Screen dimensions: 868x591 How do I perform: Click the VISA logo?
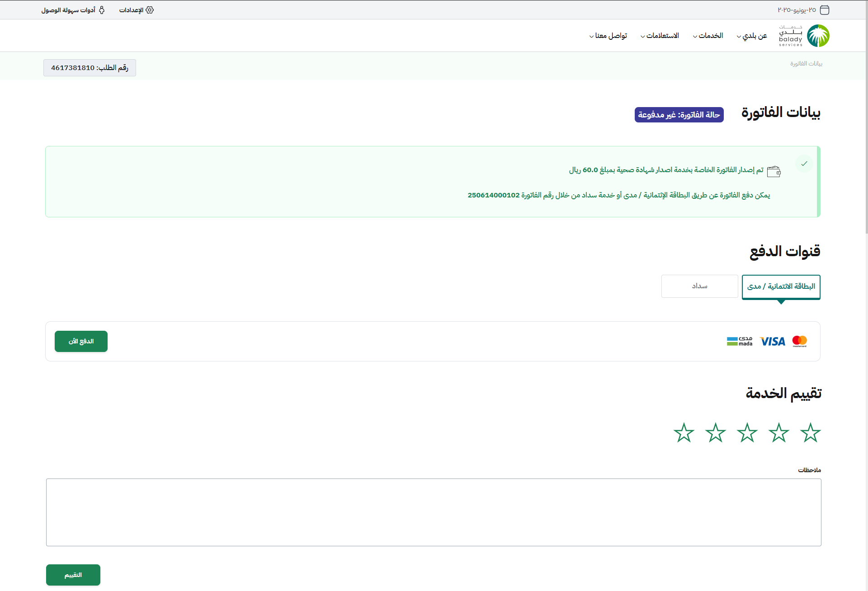point(773,341)
